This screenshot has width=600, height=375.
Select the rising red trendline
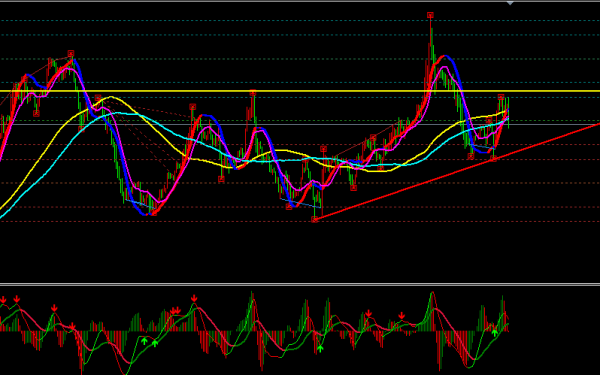[x=457, y=171]
